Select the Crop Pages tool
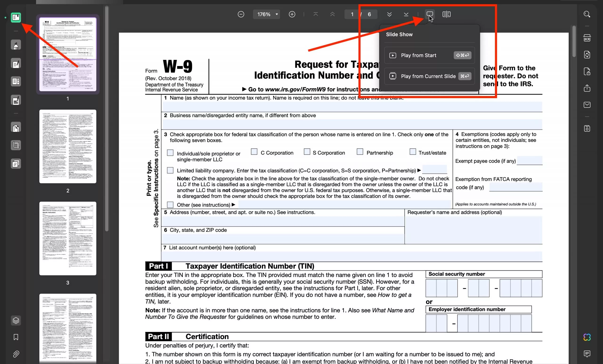Screen dimensions: 603x364 pyautogui.click(x=16, y=145)
